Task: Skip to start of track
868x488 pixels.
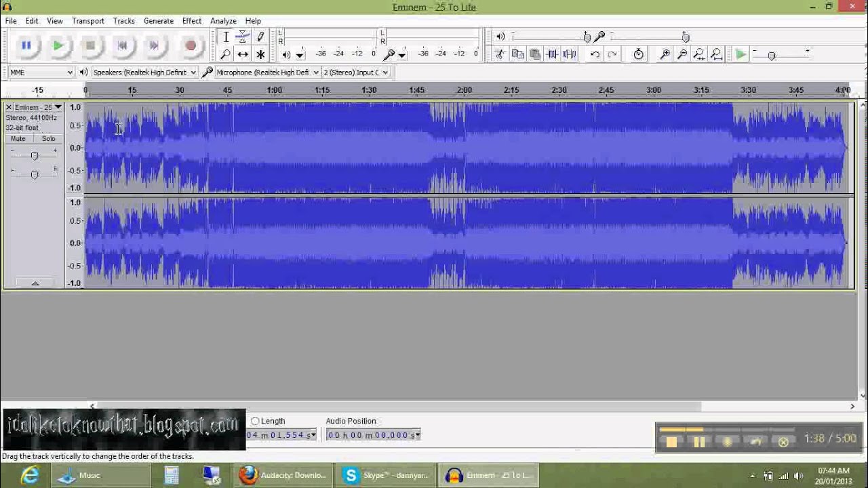Action: (x=122, y=45)
